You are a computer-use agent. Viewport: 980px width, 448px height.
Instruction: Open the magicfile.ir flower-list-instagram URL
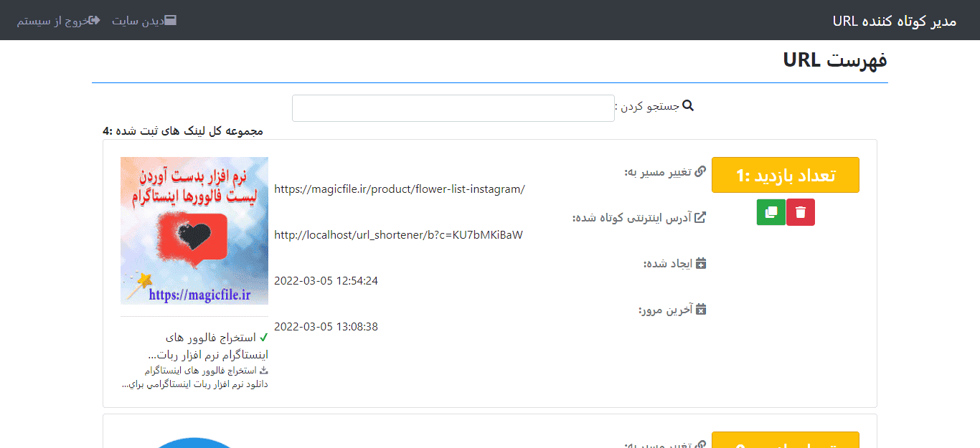400,189
